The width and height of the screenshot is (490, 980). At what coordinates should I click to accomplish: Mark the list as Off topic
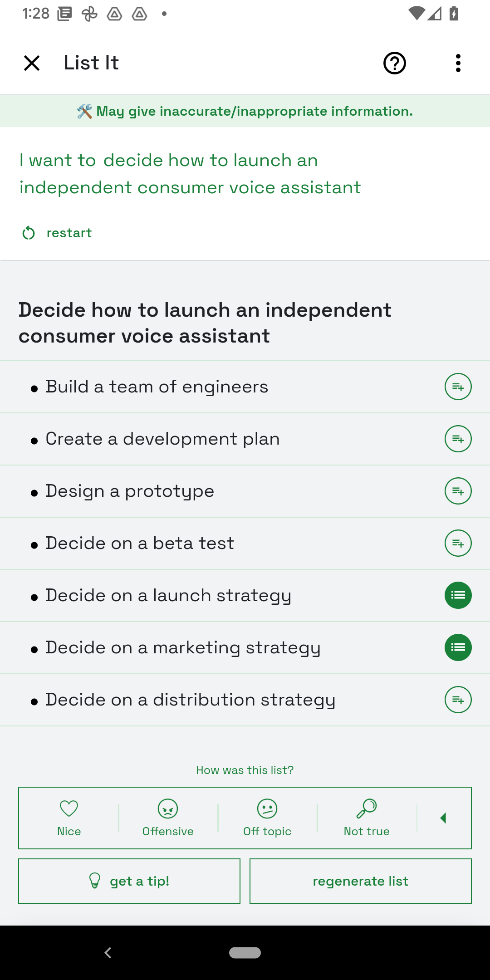point(267,818)
